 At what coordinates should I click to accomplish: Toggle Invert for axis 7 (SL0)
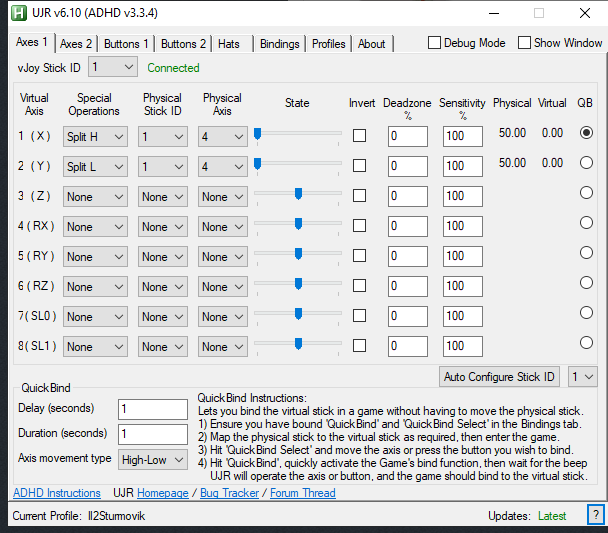pos(359,316)
